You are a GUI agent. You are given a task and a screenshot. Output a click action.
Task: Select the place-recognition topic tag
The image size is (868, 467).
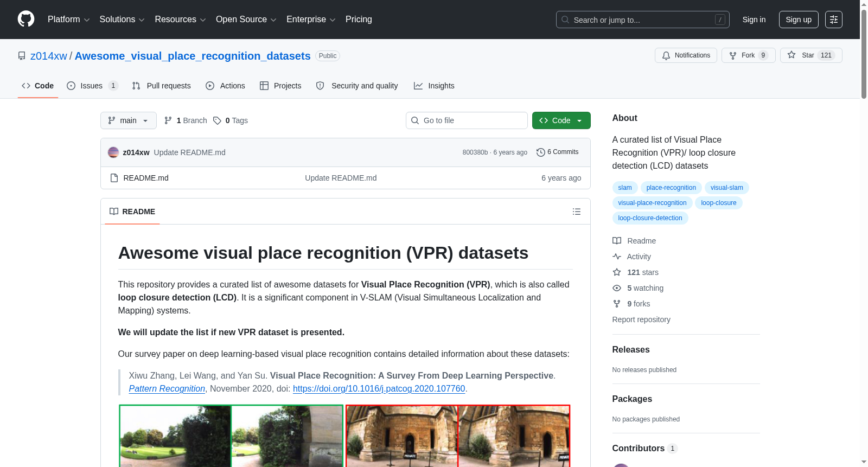click(671, 188)
